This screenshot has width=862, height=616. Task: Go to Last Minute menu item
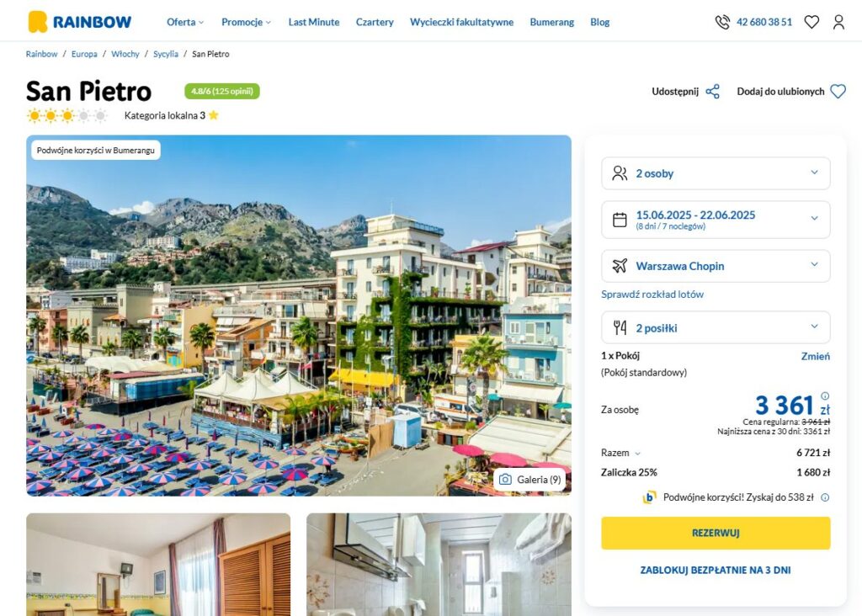pyautogui.click(x=314, y=22)
